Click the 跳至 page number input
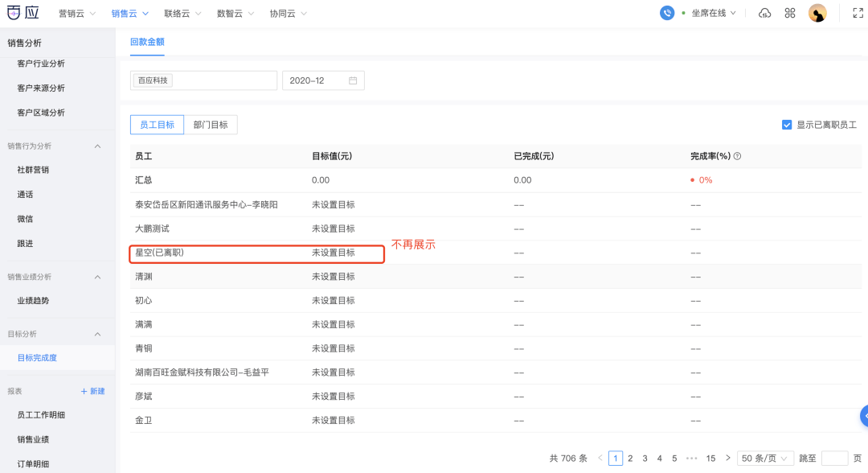Image resolution: width=868 pixels, height=473 pixels. [835, 458]
